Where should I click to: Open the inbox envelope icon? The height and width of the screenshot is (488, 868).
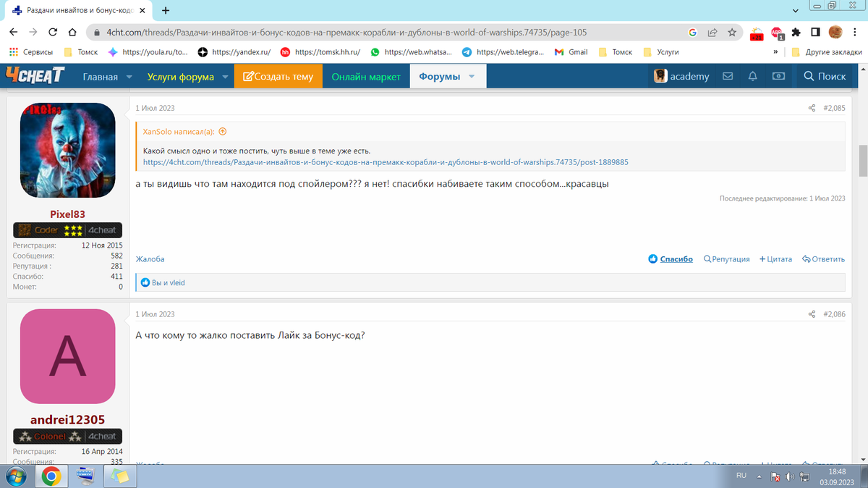tap(728, 76)
